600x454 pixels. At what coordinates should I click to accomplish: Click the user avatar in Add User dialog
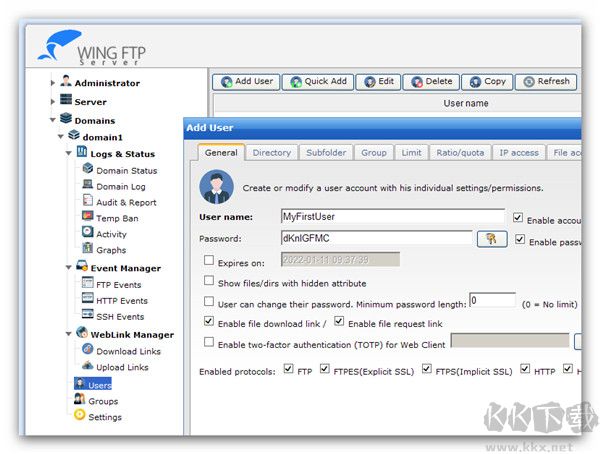coord(217,187)
